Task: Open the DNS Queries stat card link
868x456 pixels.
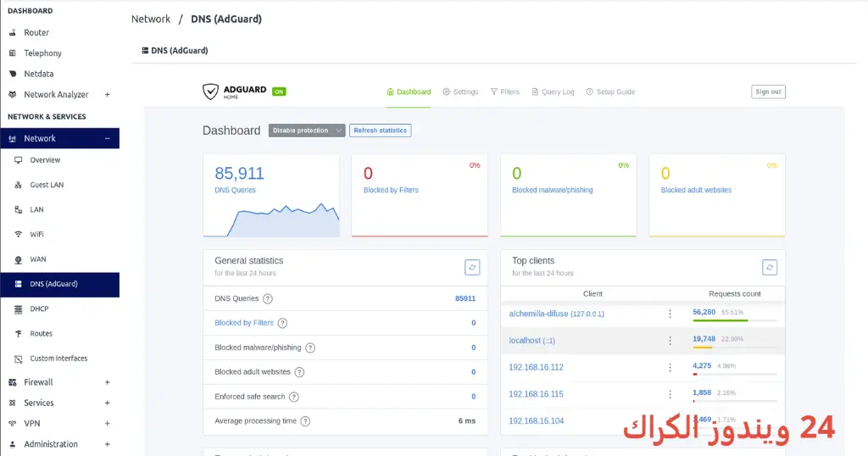Action: [x=235, y=190]
